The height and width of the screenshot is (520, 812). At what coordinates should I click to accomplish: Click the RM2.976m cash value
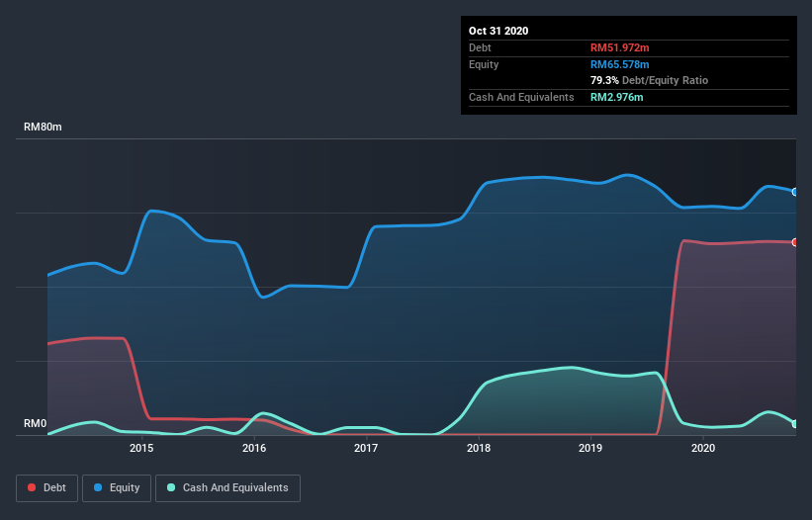point(617,97)
